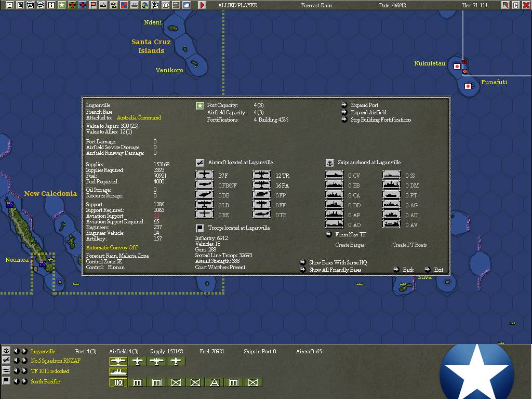Select the artillery 'A' land unit thumbnail

(215, 382)
